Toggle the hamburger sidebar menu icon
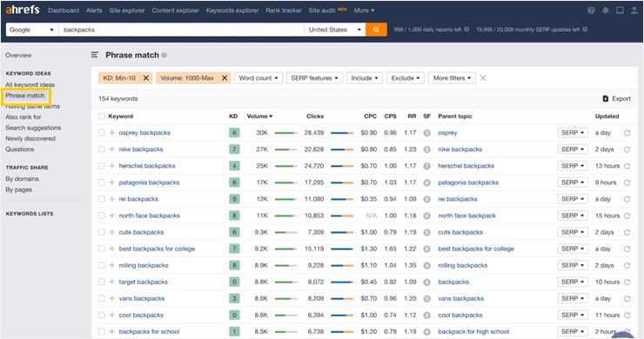The width and height of the screenshot is (644, 339). 95,55
